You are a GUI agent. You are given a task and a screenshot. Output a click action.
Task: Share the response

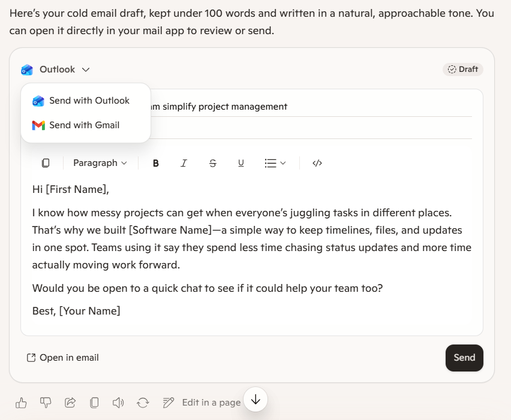coord(70,403)
